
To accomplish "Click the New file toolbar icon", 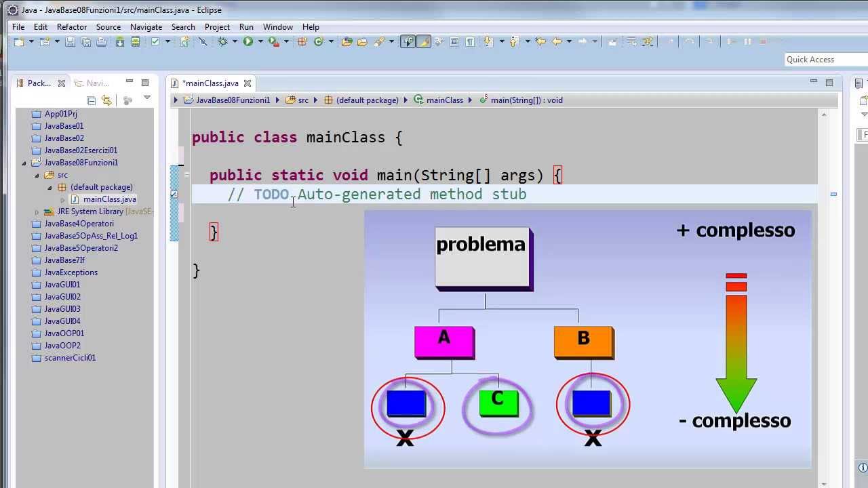I will (19, 42).
